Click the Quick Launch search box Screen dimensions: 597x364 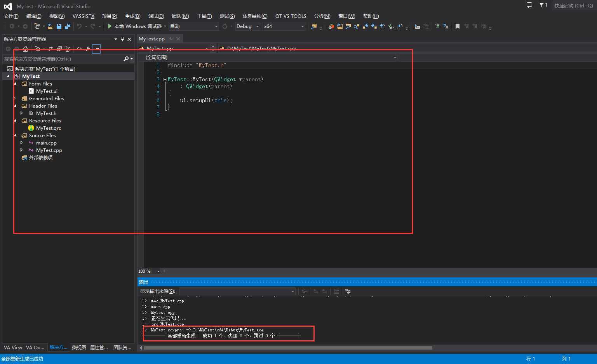tap(574, 5)
